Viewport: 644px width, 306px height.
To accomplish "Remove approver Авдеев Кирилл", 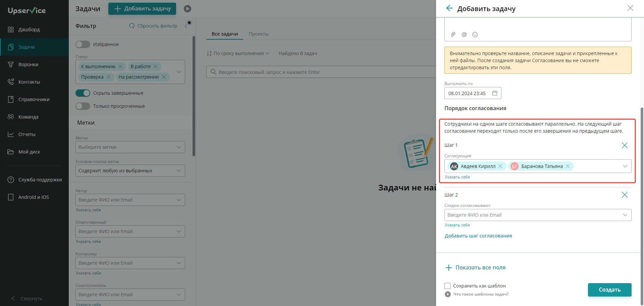I will (500, 166).
